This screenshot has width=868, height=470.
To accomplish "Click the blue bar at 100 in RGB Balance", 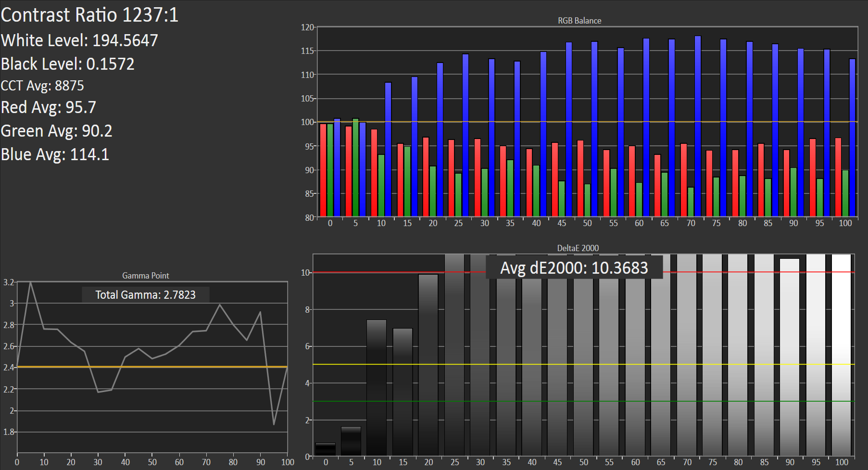I will pos(852,138).
